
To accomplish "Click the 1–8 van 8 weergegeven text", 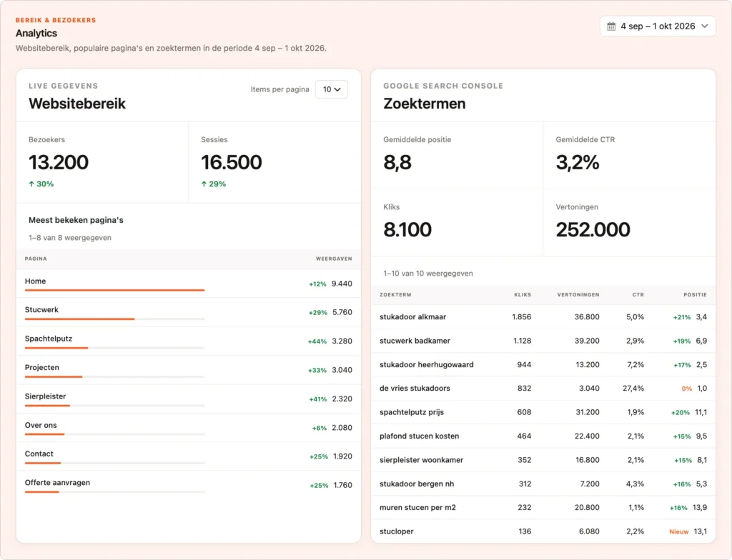I will [x=70, y=238].
